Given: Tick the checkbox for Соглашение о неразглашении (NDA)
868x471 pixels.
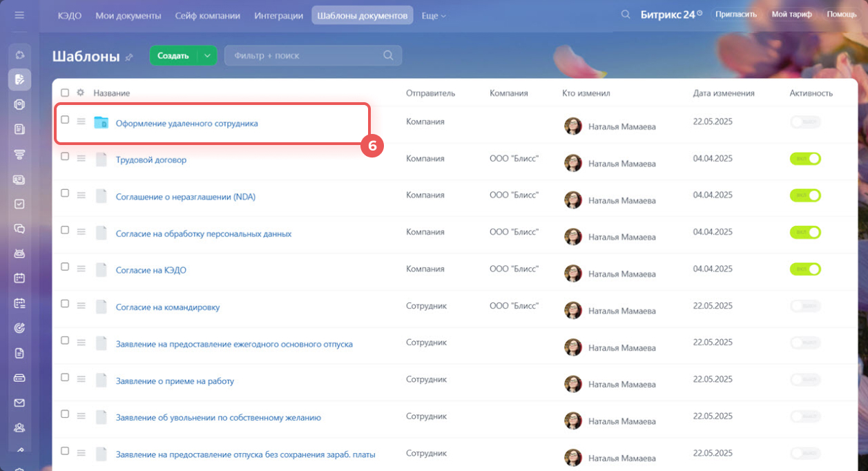Looking at the screenshot, I should coord(65,194).
